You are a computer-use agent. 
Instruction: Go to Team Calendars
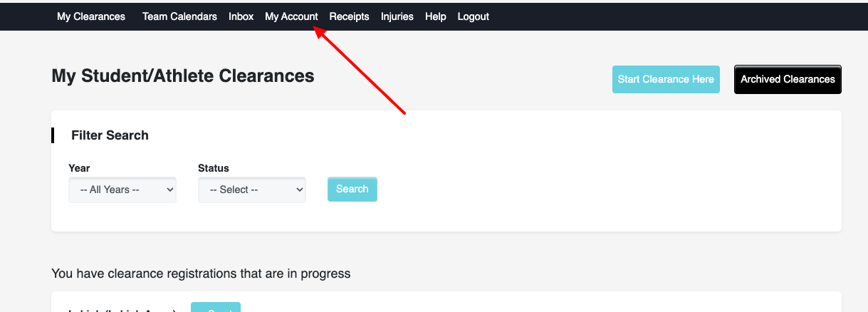coord(179,16)
